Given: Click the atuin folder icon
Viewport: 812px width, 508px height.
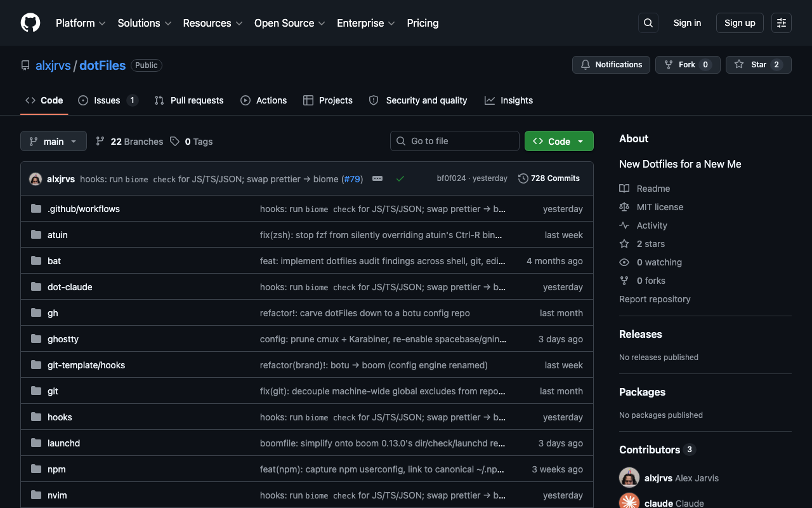Looking at the screenshot, I should pos(36,234).
